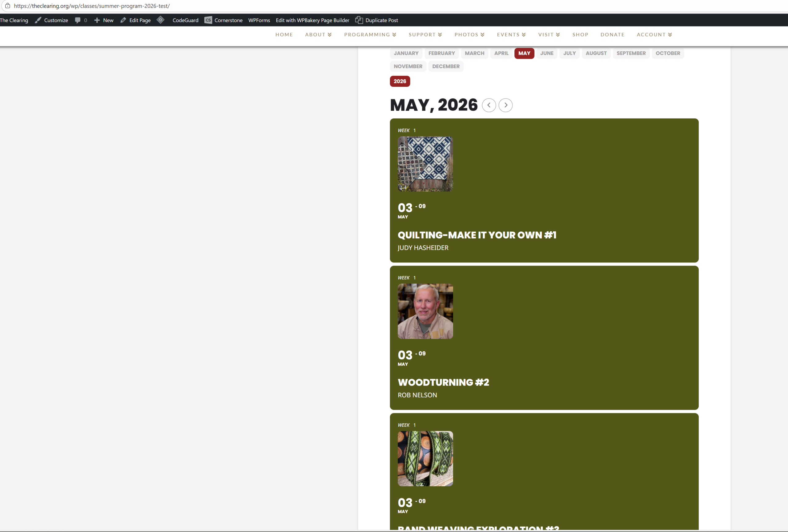788x532 pixels.
Task: Click the Edit Page pencil icon
Action: pyautogui.click(x=123, y=20)
